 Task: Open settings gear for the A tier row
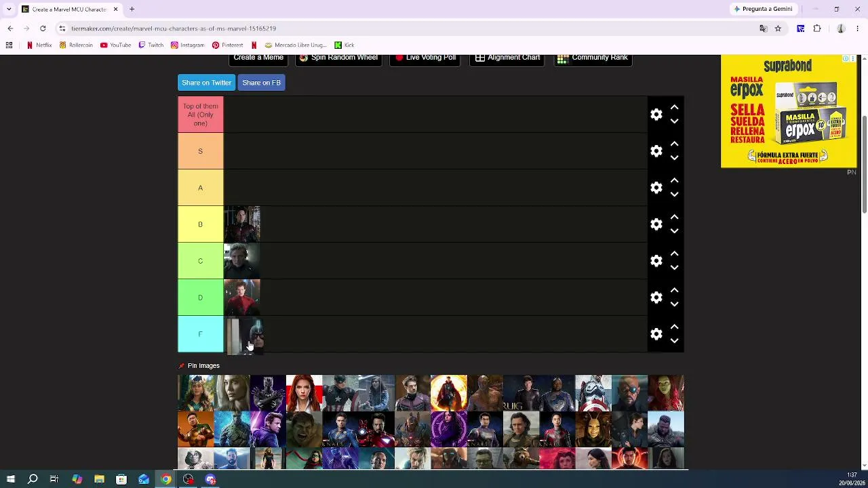tap(656, 188)
